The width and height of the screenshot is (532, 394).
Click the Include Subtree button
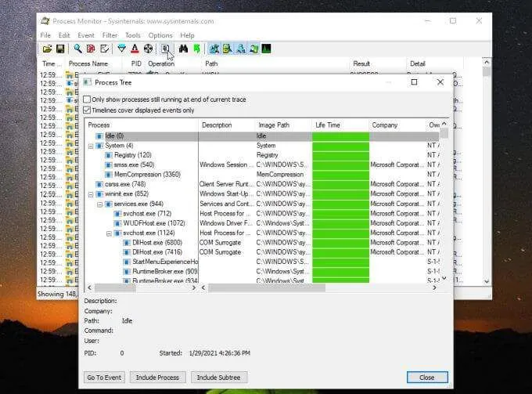(x=219, y=378)
